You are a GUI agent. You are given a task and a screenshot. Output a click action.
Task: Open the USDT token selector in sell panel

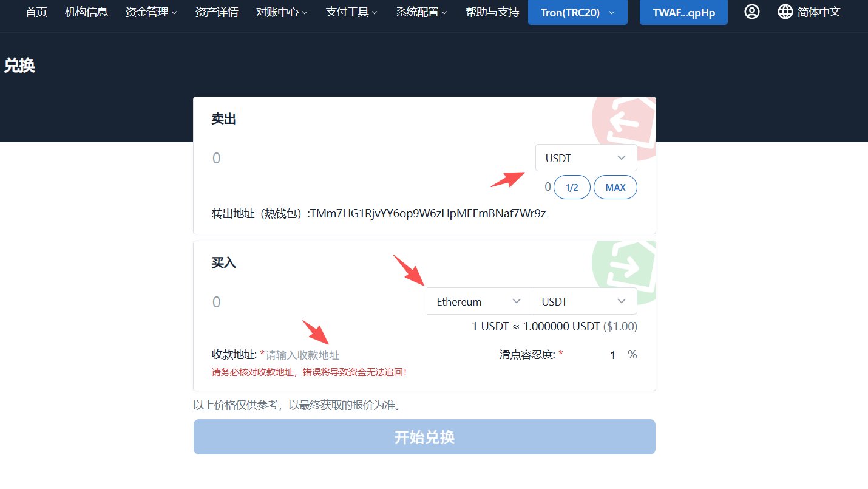coord(585,157)
